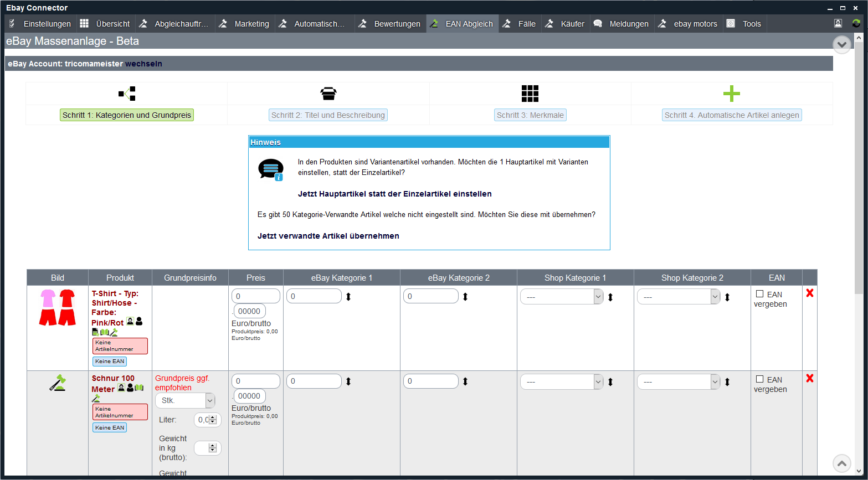Click Schritt 1: Kategorien und Grundpreis button
The height and width of the screenshot is (480, 868).
[127, 115]
